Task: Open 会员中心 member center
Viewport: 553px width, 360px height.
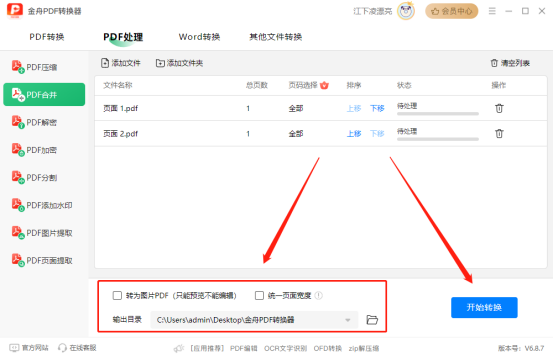Action: point(451,11)
